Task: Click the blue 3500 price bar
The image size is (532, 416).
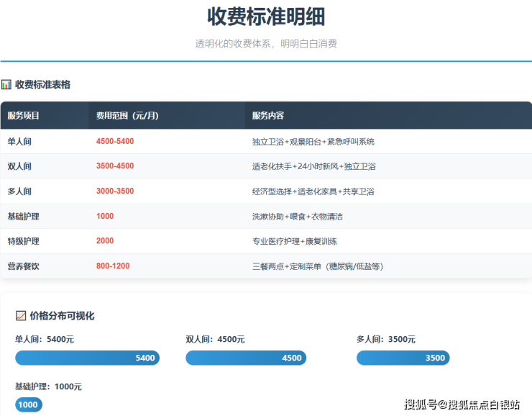Action: [x=403, y=358]
